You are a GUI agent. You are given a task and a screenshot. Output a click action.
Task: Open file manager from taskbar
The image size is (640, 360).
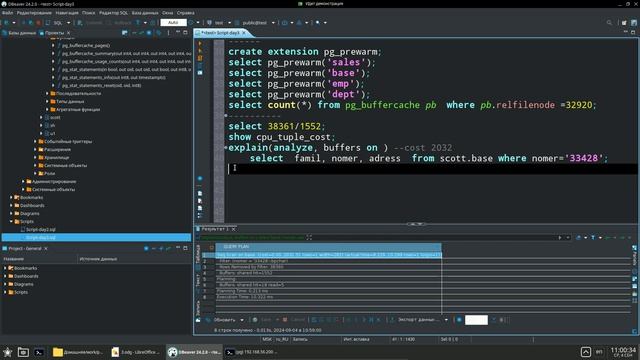23,352
